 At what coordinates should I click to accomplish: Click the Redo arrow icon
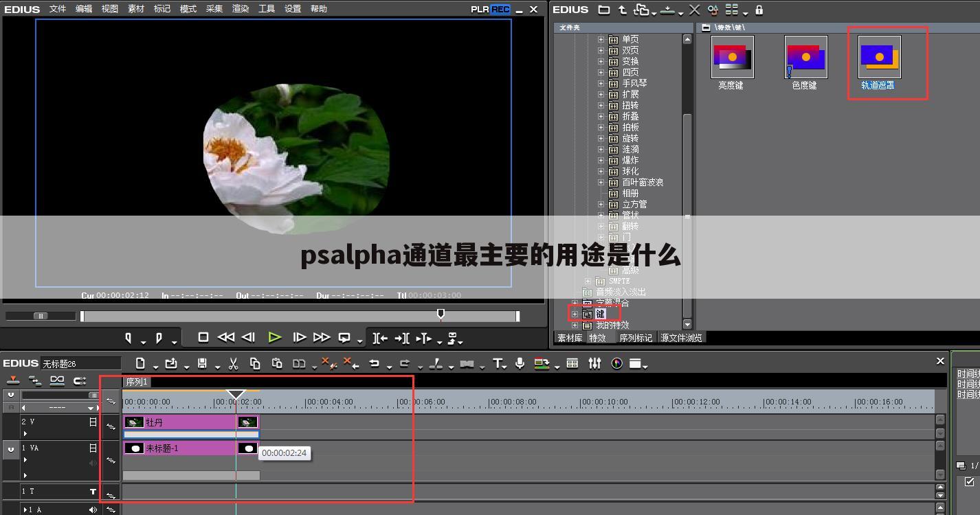[405, 363]
